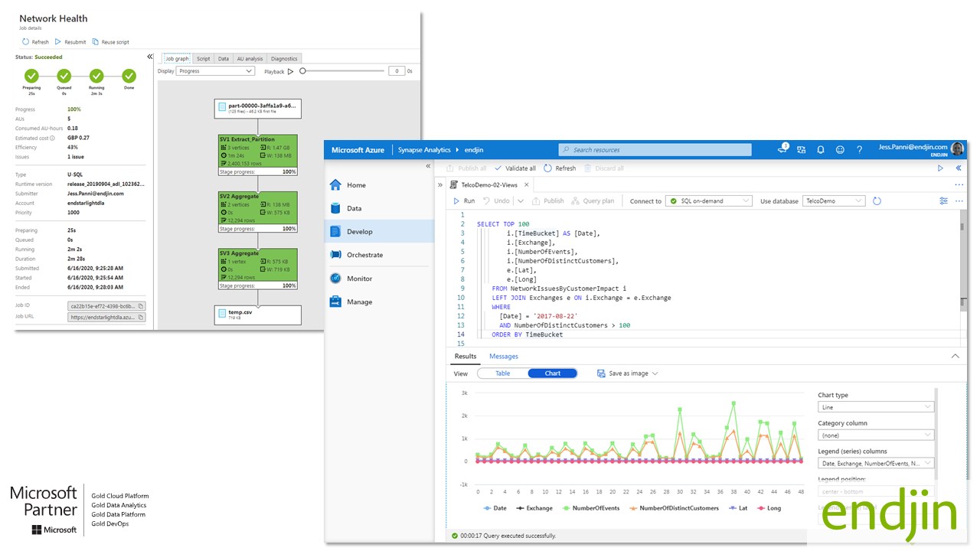Select the Diagnostics tab
The height and width of the screenshot is (551, 980).
(284, 58)
